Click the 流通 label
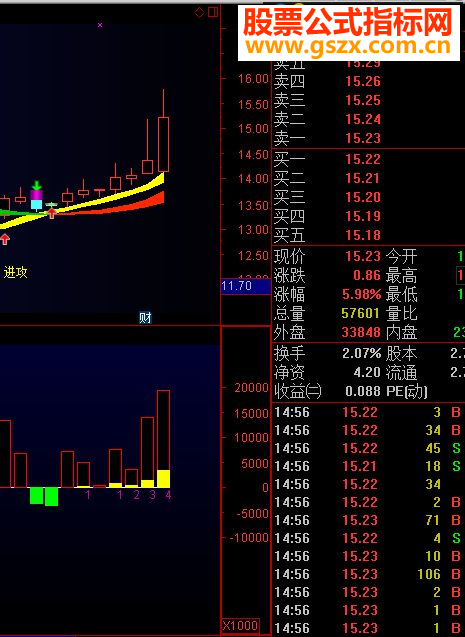Image resolution: width=465 pixels, height=637 pixels. (x=401, y=372)
